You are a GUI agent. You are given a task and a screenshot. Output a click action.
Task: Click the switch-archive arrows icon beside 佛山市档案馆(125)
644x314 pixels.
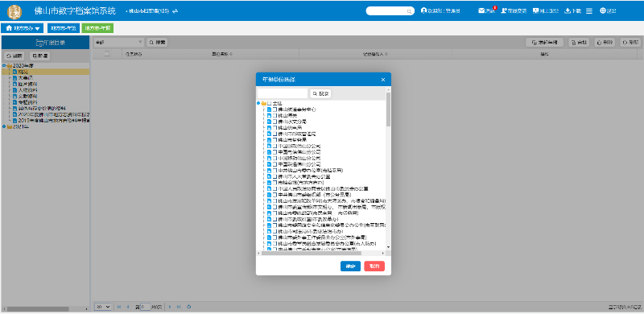(x=175, y=11)
